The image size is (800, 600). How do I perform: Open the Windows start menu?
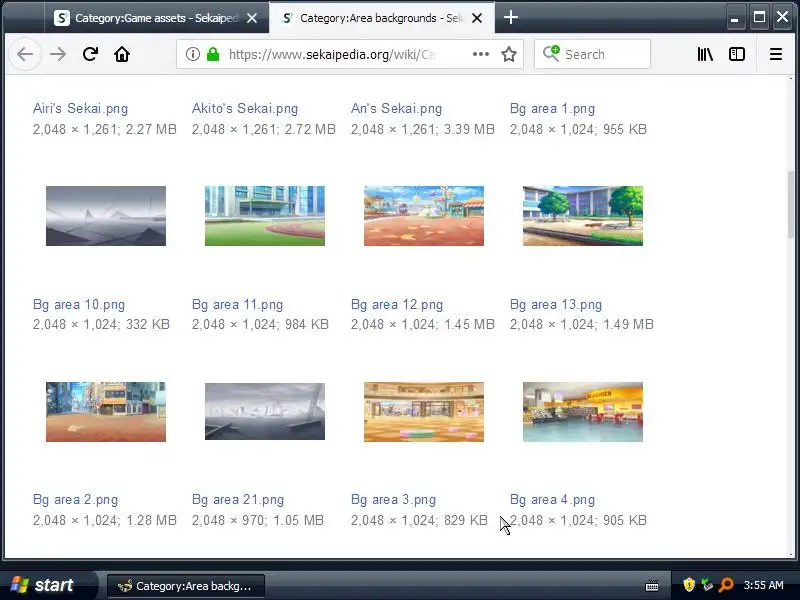[x=47, y=585]
